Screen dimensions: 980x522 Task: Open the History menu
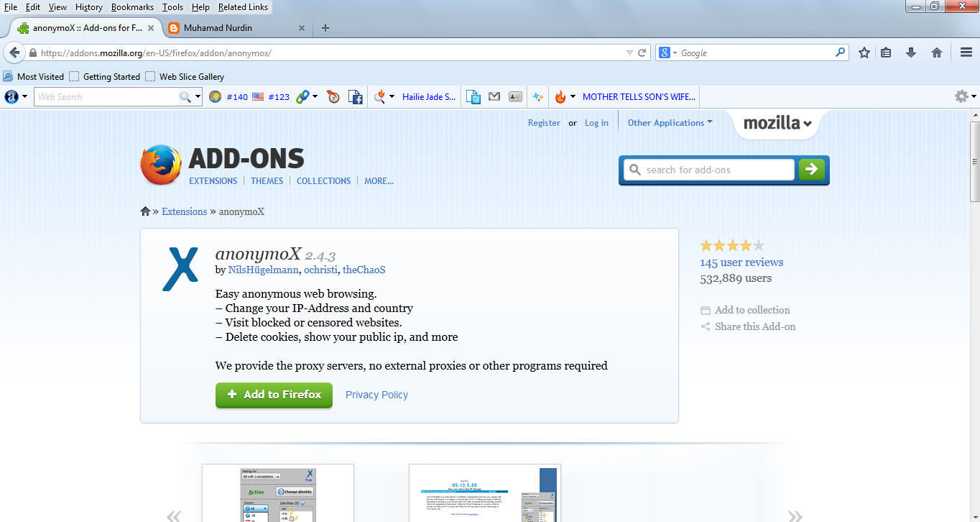tap(89, 6)
